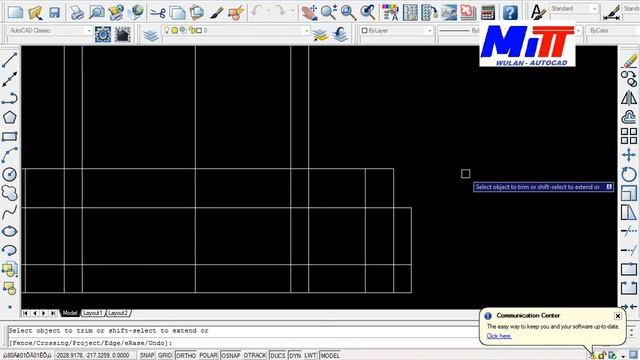Select the Mirror tool

tap(629, 98)
